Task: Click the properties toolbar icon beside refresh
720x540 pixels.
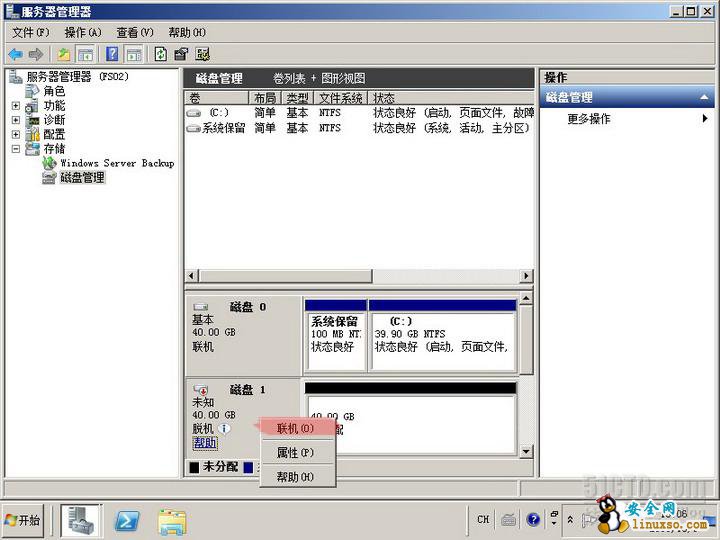Action: tap(181, 54)
